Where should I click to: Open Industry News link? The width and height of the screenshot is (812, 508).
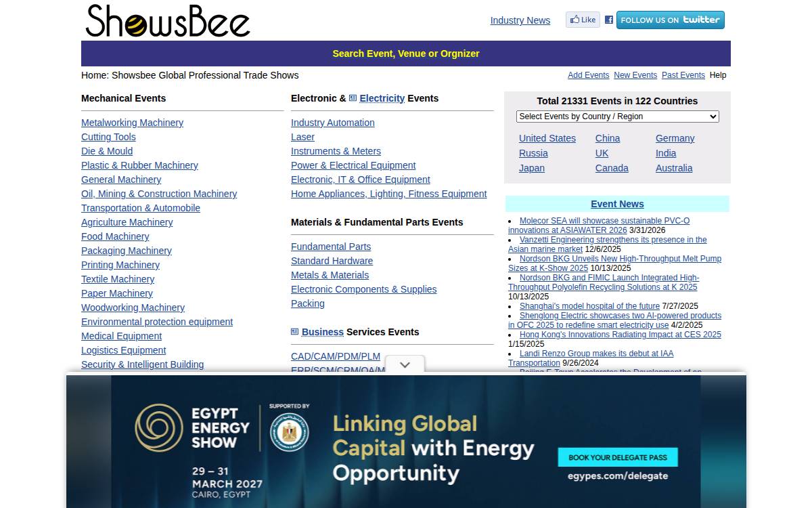coord(520,20)
